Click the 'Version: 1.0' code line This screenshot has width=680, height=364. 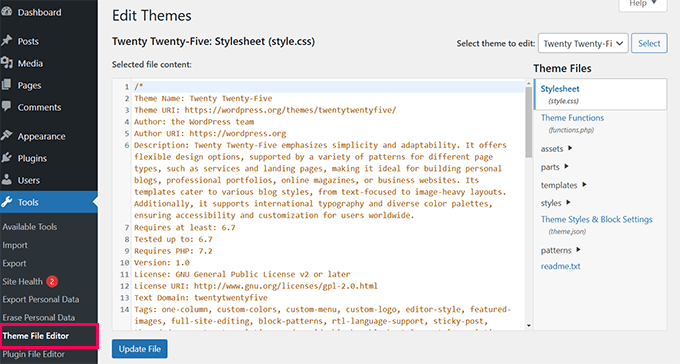162,262
